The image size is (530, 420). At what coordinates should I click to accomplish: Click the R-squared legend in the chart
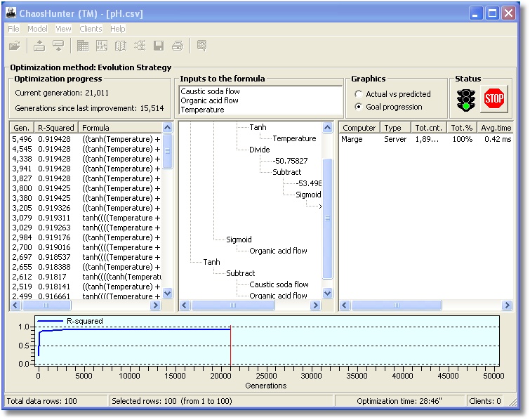click(x=70, y=321)
